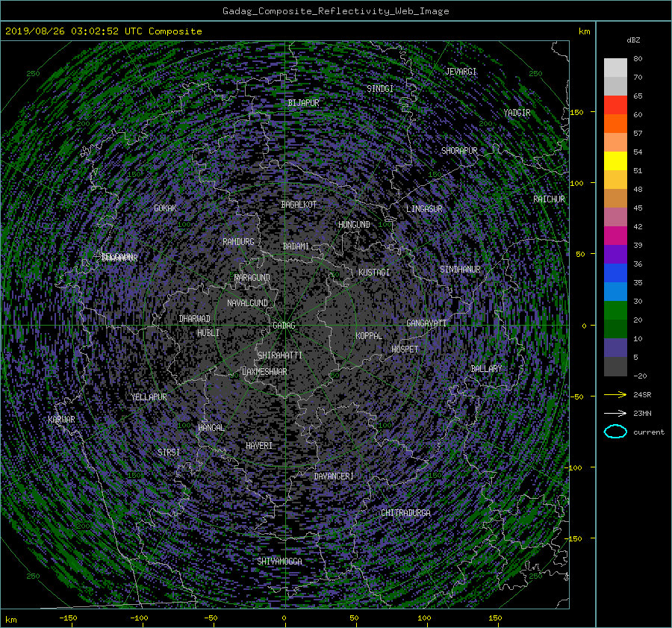The width and height of the screenshot is (672, 628).
Task: Click the RAMDURG city label
Action: point(238,242)
